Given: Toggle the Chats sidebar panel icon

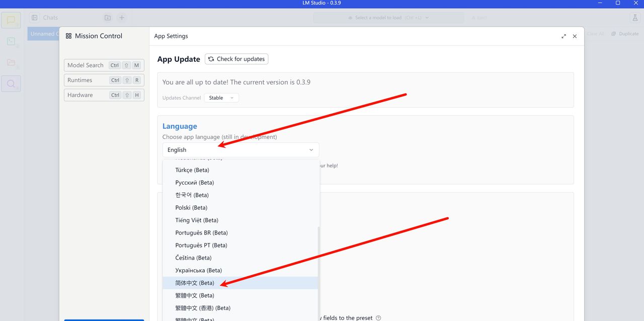Looking at the screenshot, I should [x=35, y=18].
